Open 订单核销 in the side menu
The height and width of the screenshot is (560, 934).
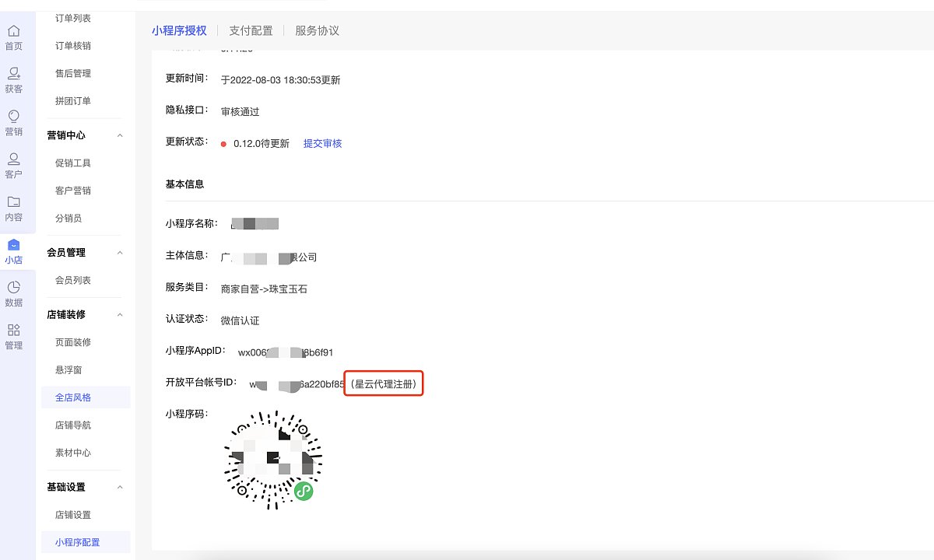click(73, 45)
